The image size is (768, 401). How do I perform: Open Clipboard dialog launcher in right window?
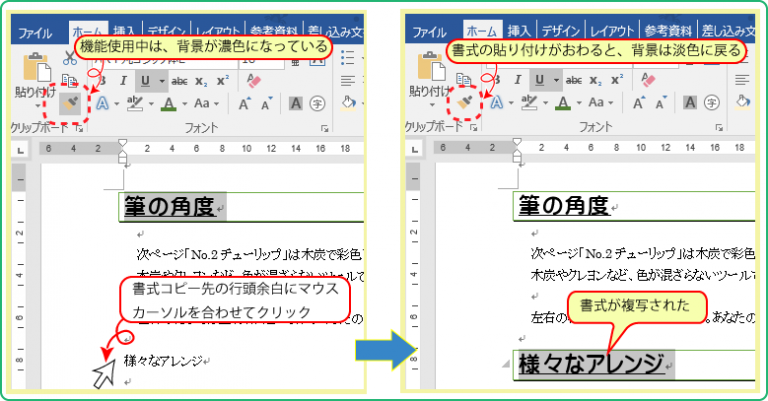[x=473, y=128]
